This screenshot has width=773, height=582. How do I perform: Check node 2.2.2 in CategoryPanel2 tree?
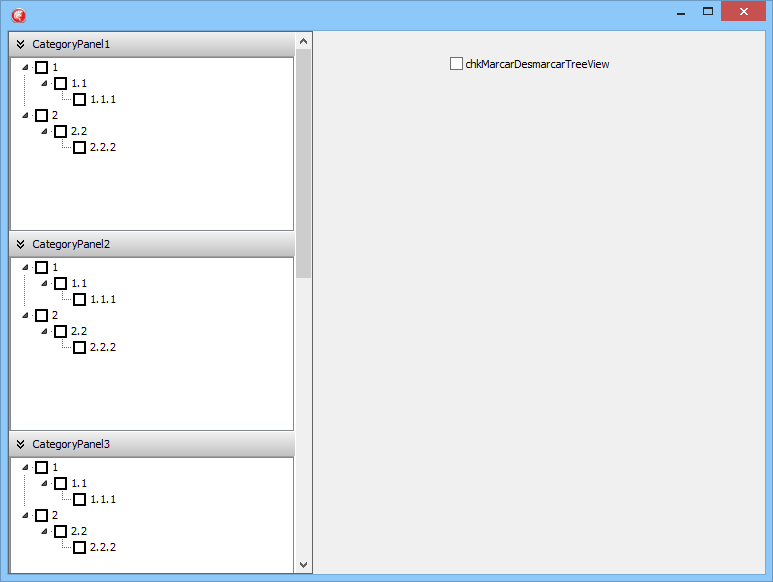[79, 347]
